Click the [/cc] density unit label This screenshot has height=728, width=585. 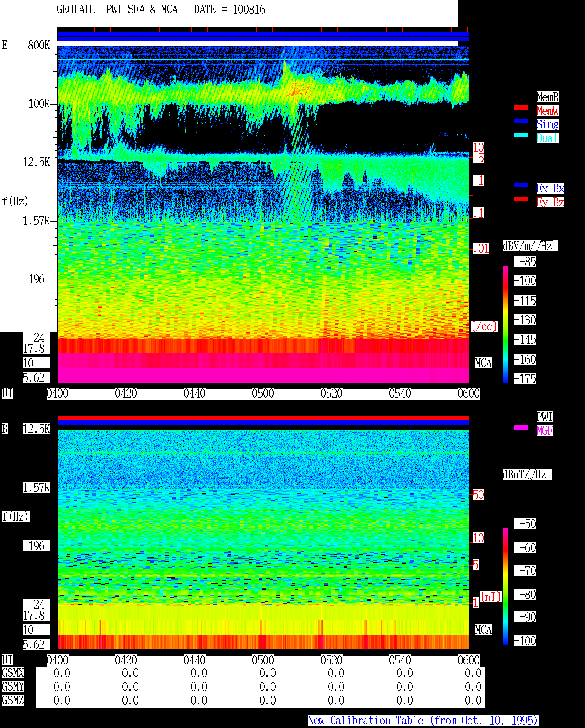point(484,327)
